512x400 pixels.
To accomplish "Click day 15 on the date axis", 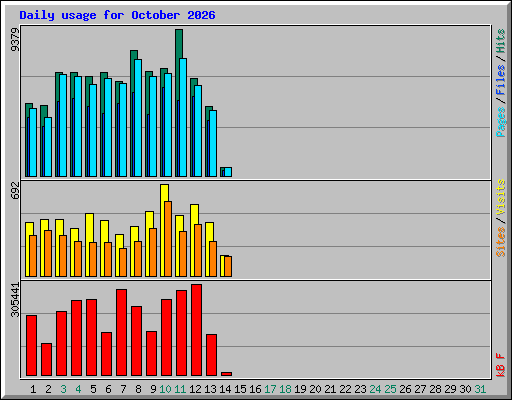I will [x=240, y=389].
